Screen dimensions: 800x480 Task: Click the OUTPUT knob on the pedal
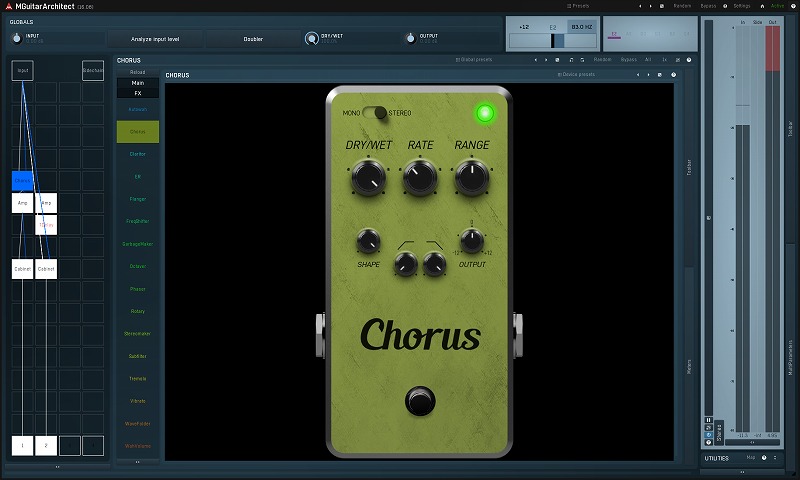pyautogui.click(x=471, y=241)
